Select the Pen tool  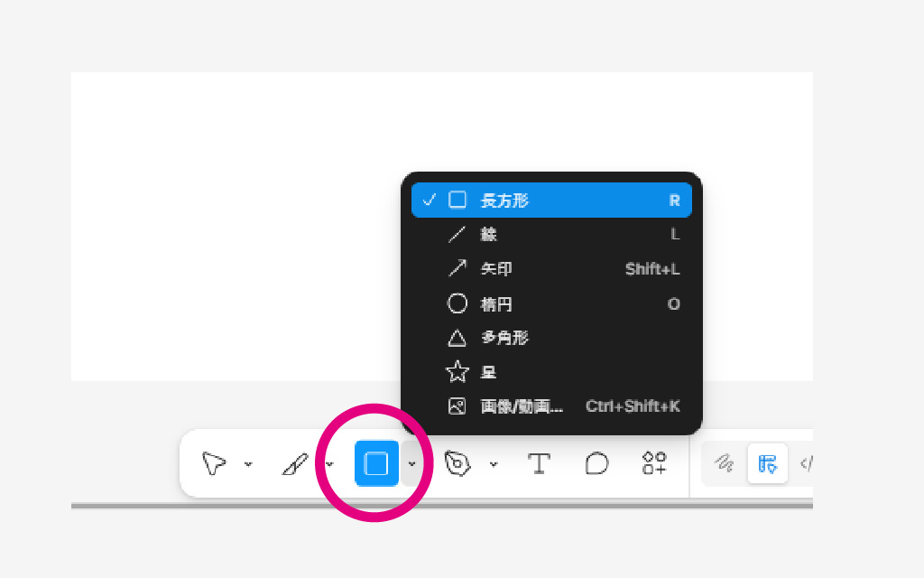tap(458, 464)
